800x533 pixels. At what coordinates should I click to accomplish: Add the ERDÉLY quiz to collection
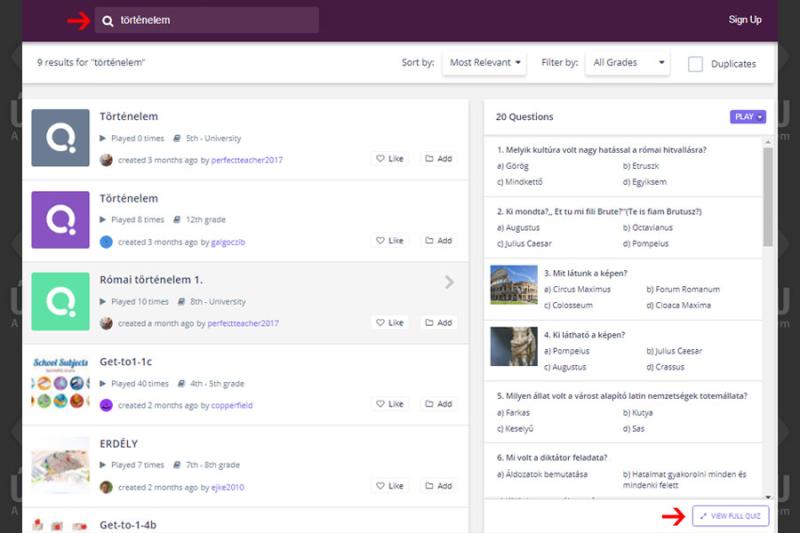point(438,486)
